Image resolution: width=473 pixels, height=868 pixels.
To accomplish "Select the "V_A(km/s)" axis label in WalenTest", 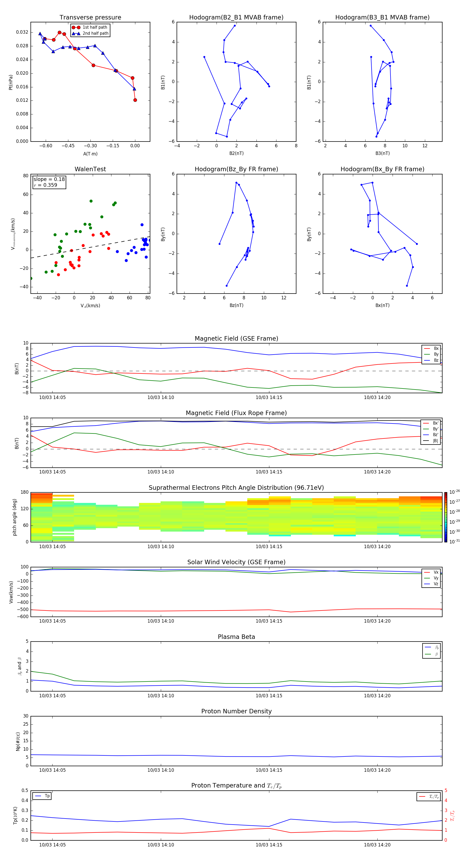I will click(90, 306).
